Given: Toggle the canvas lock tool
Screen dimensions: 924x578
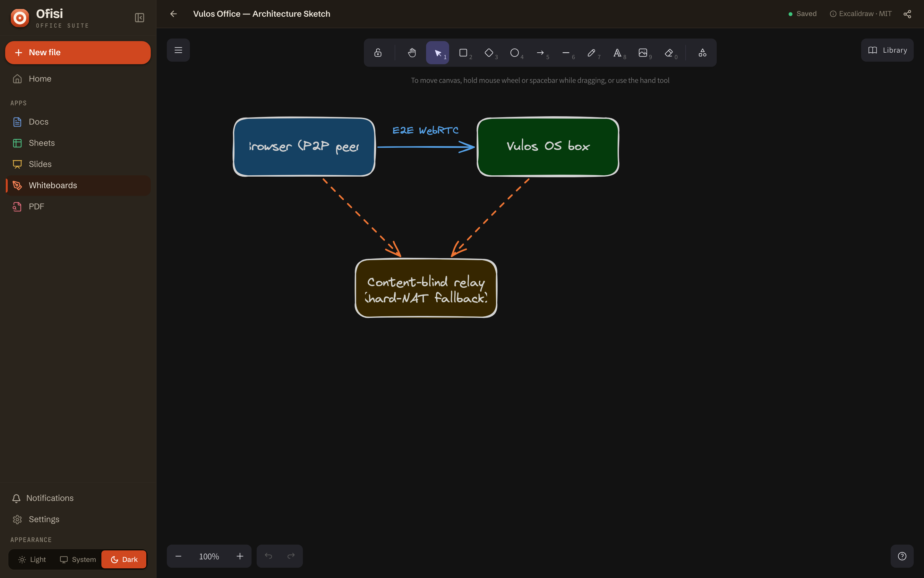Looking at the screenshot, I should coord(378,53).
